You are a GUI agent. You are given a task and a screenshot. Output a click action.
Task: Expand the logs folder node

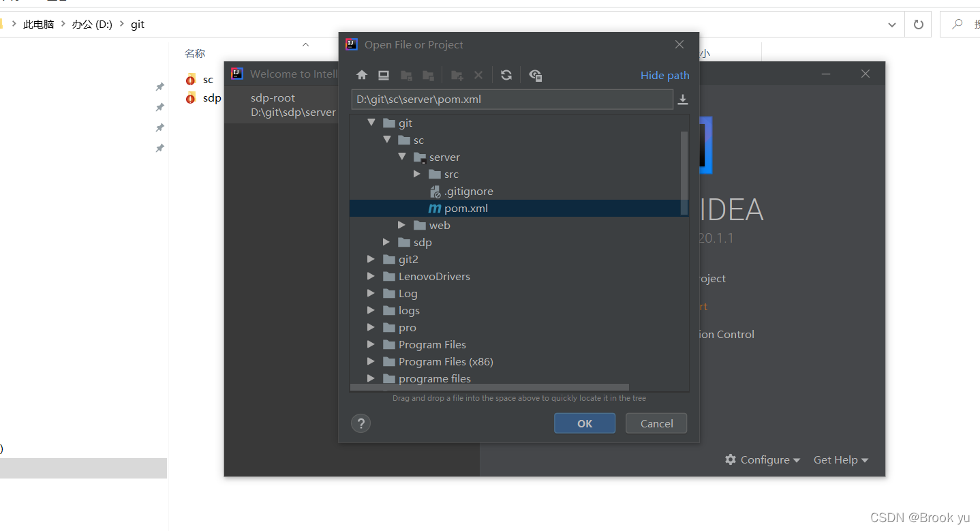(371, 310)
